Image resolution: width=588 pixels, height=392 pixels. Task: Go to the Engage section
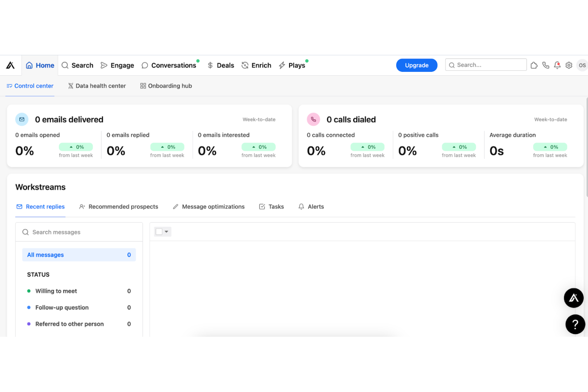[x=117, y=65]
